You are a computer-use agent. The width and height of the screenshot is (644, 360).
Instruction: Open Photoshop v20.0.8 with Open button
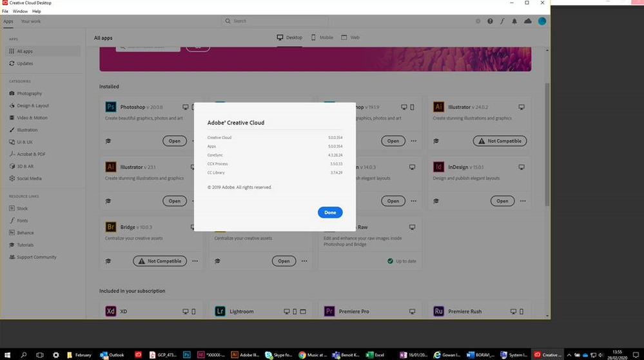pyautogui.click(x=175, y=141)
